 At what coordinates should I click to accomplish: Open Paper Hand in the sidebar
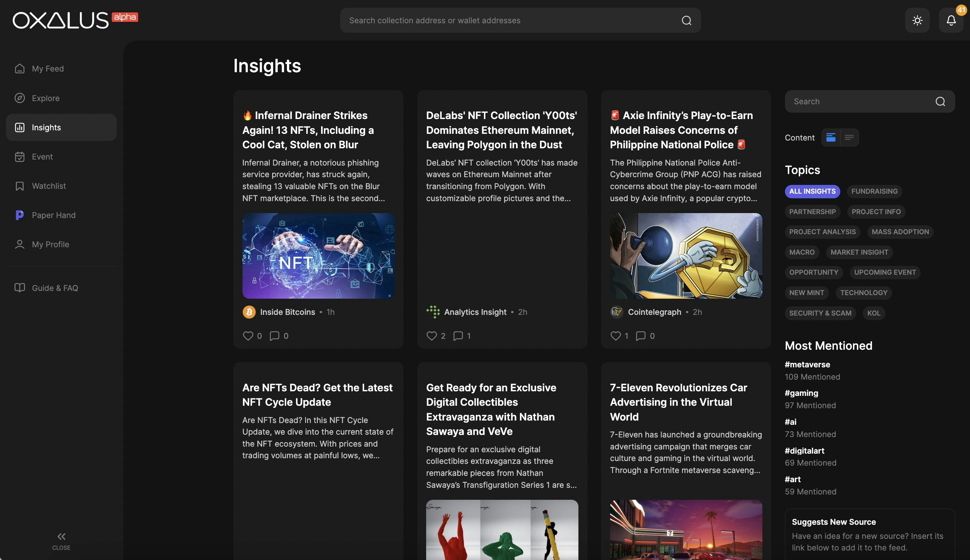pos(61,215)
